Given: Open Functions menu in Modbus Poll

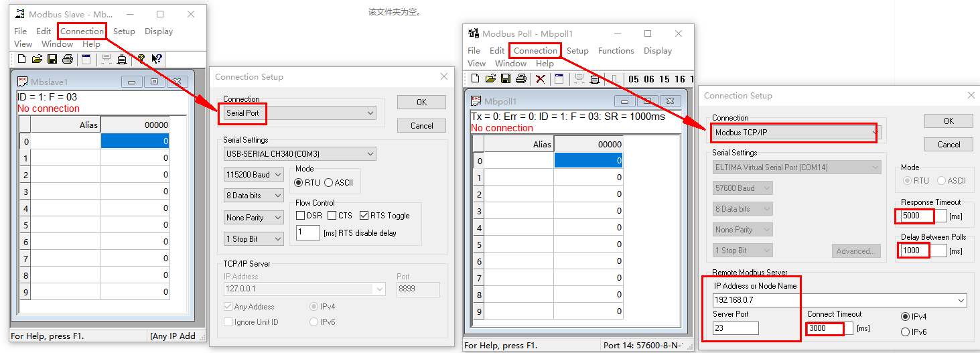Looking at the screenshot, I should click(x=616, y=51).
